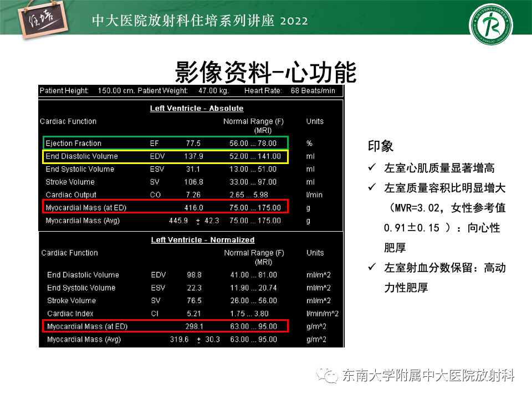Screen dimensions: 532x399
Task: Click the % unit in Ejection Fraction row
Action: click(x=309, y=143)
